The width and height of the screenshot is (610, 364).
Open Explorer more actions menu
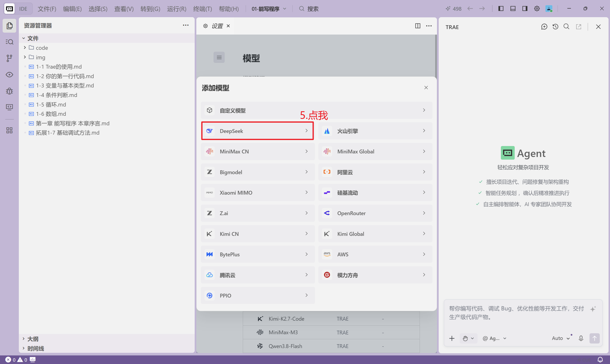(x=186, y=25)
